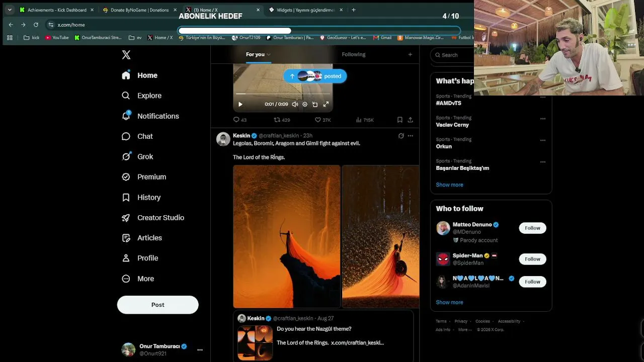The image size is (644, 362).
Task: Open the YouTube bookmark
Action: coord(57,38)
